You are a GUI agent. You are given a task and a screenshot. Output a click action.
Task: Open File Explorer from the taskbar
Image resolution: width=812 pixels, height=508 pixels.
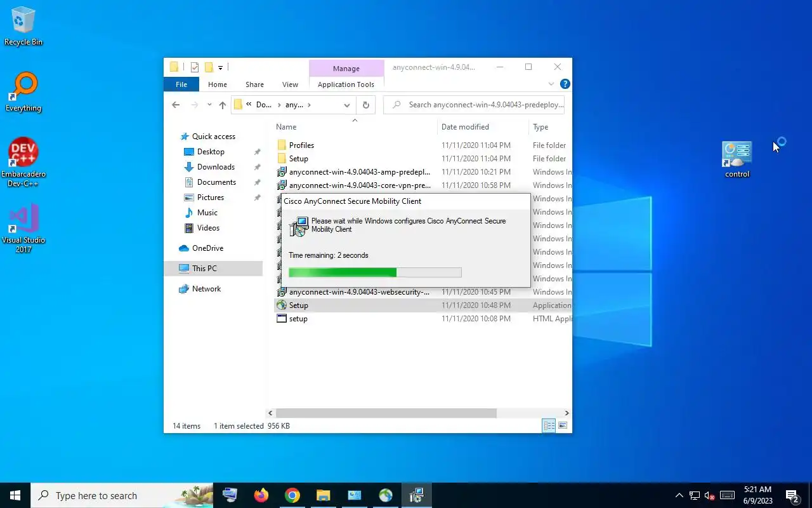(323, 495)
